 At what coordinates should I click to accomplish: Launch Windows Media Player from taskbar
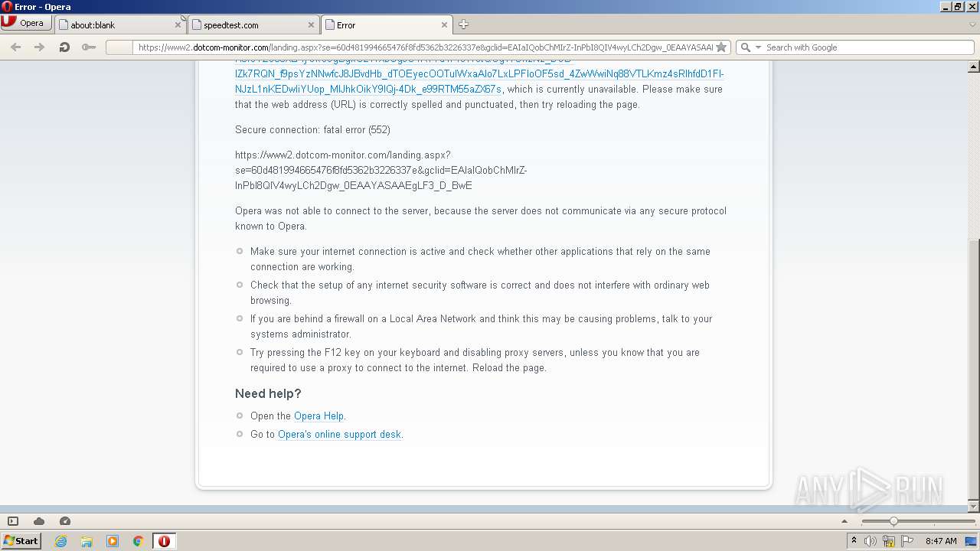tap(113, 541)
